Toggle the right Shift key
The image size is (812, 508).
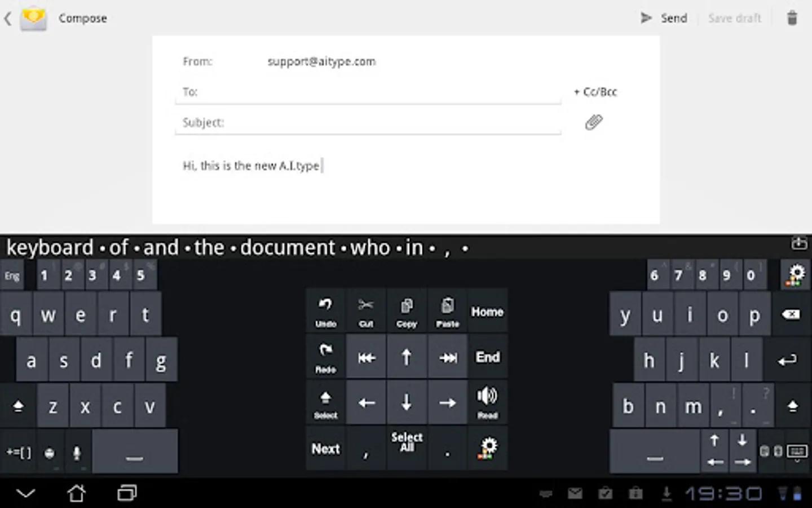tap(792, 406)
